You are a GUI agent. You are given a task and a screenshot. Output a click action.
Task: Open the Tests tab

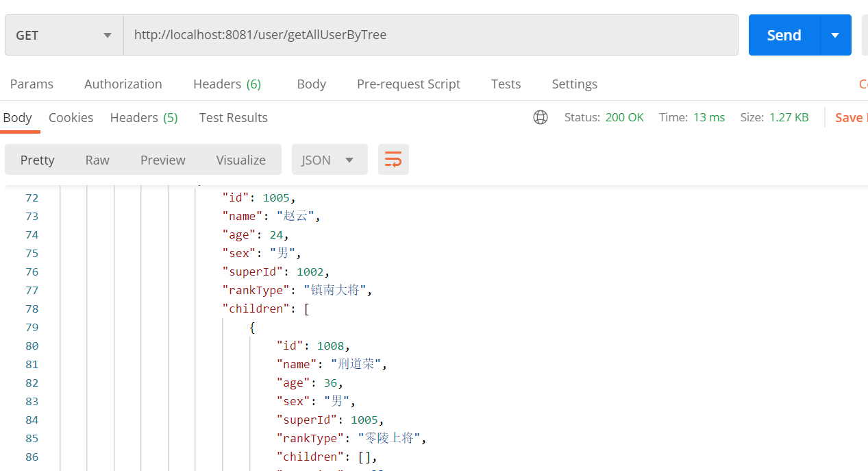coord(506,84)
